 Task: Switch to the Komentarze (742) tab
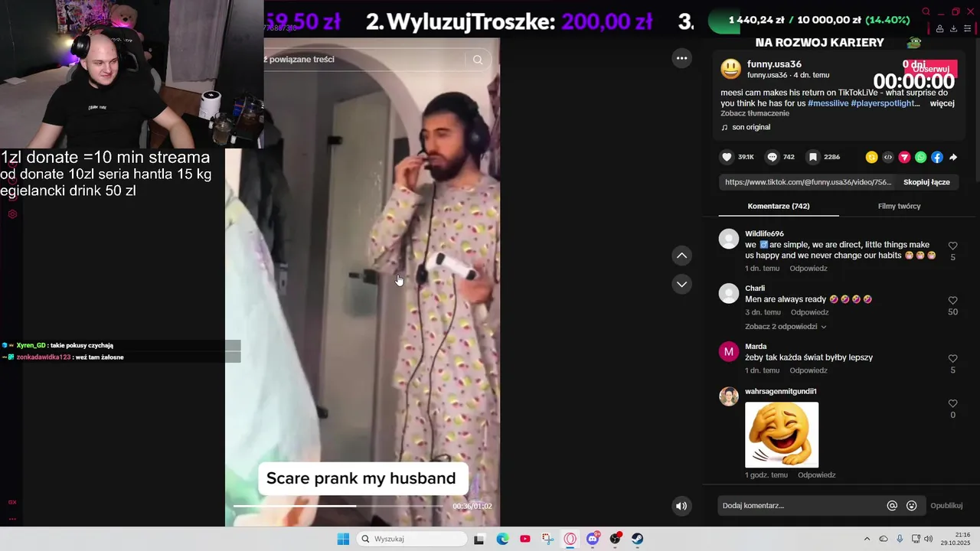coord(779,206)
